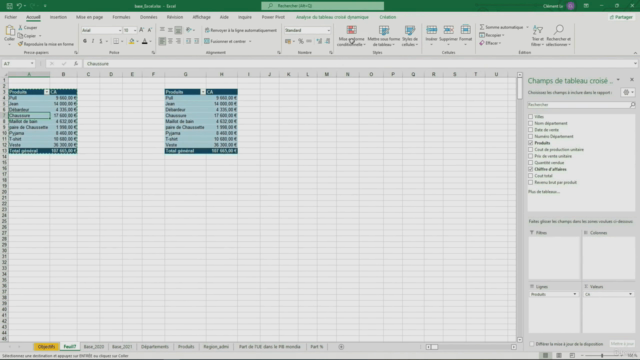Screen dimensions: 640x360
Task: Click Reproduire la mise en forme brush
Action: 20,44
